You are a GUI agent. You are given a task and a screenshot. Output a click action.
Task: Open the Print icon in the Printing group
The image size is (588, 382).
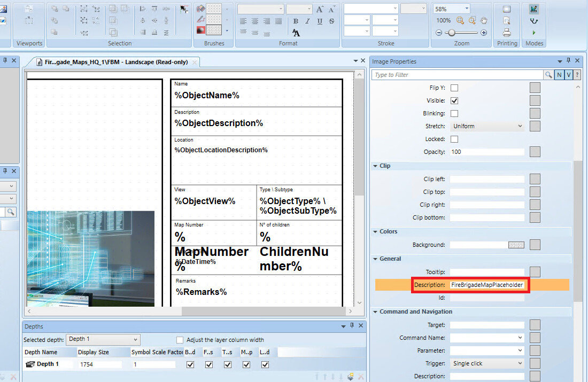(507, 32)
